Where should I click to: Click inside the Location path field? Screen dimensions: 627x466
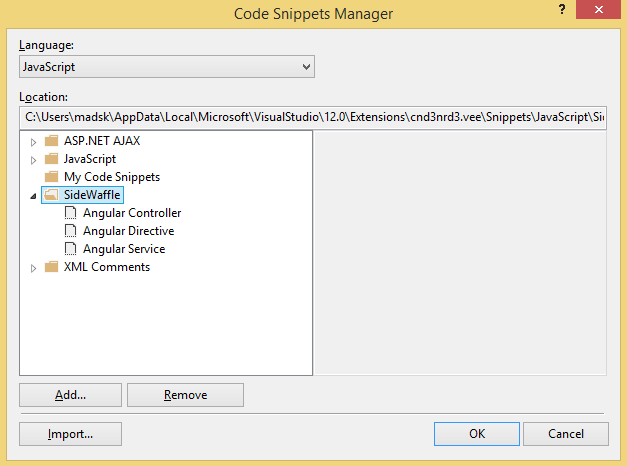coord(313,117)
